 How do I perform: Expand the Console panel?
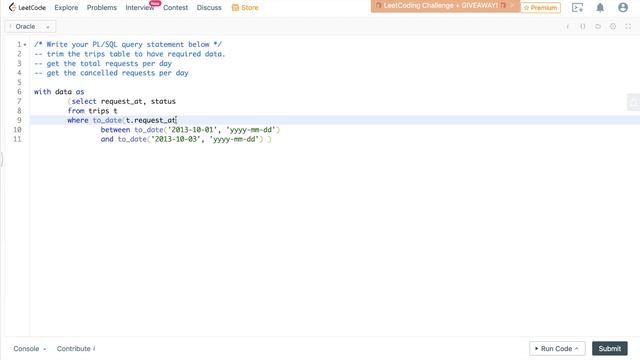tap(29, 349)
